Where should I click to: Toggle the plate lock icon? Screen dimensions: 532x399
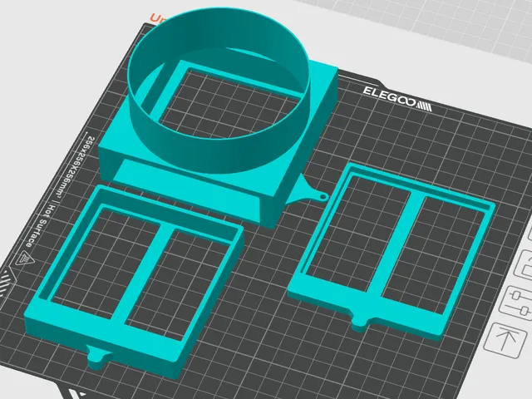525,266
